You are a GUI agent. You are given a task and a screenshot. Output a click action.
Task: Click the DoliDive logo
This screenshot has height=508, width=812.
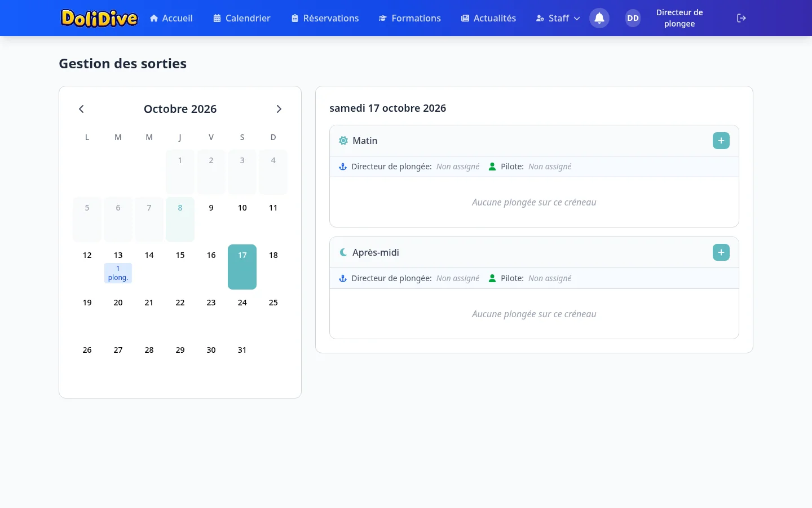(99, 18)
